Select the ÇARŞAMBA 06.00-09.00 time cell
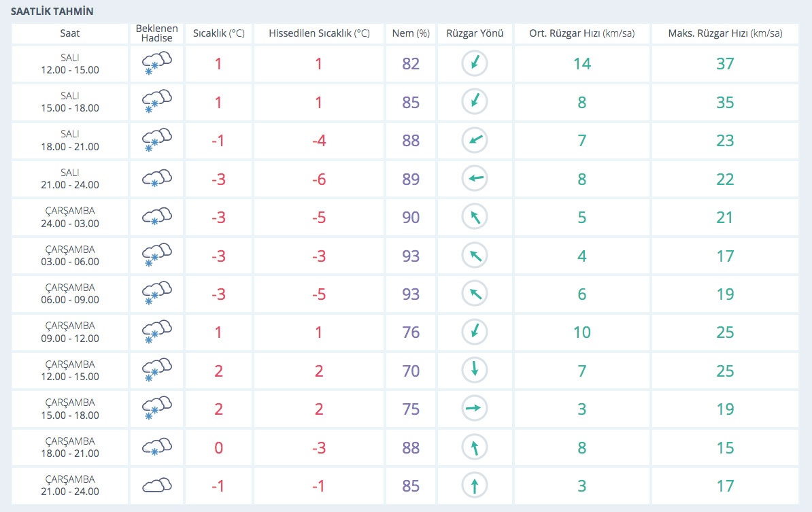Screen dimensions: 812x512 (70, 294)
